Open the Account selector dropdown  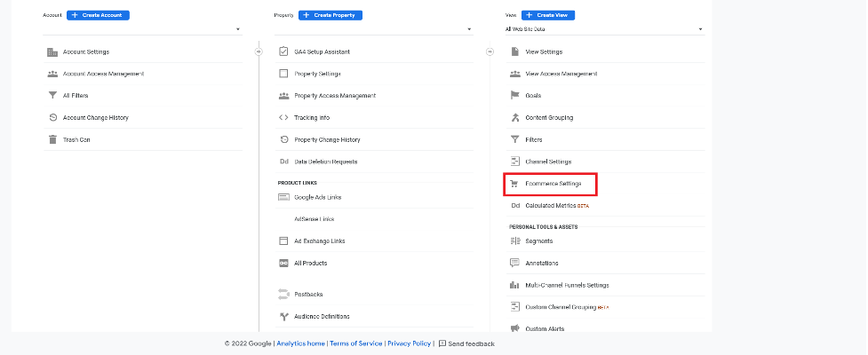click(142, 29)
